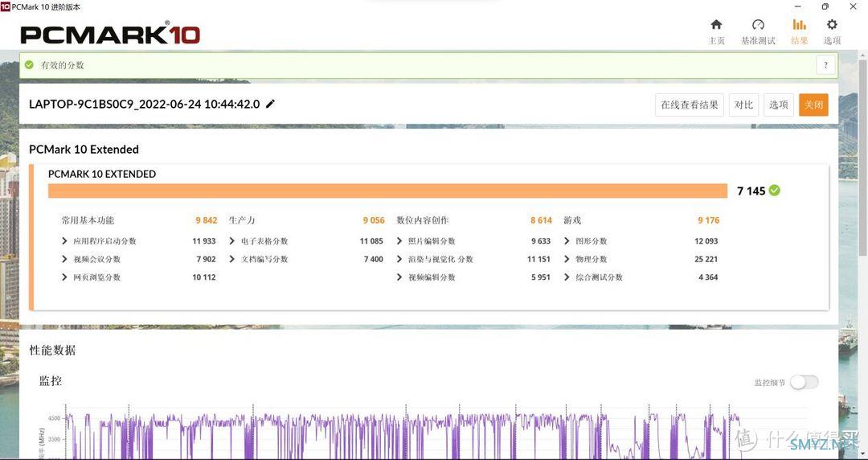Click the 综合测试 score value 4 364

(708, 277)
